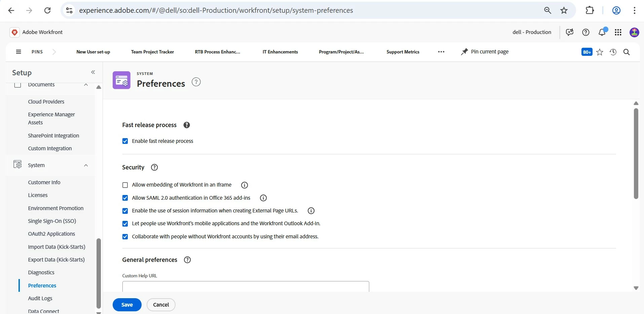Collapse the Documents section chevron
The height and width of the screenshot is (314, 644).
[86, 85]
